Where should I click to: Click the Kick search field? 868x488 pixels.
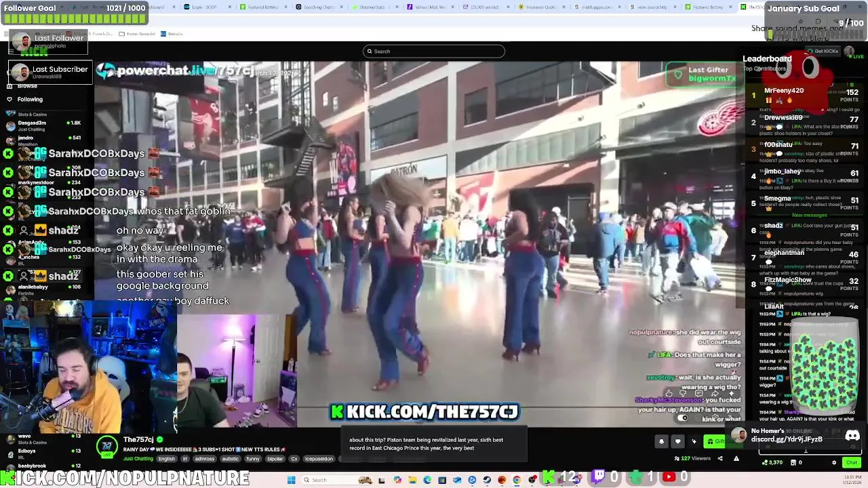tap(434, 51)
